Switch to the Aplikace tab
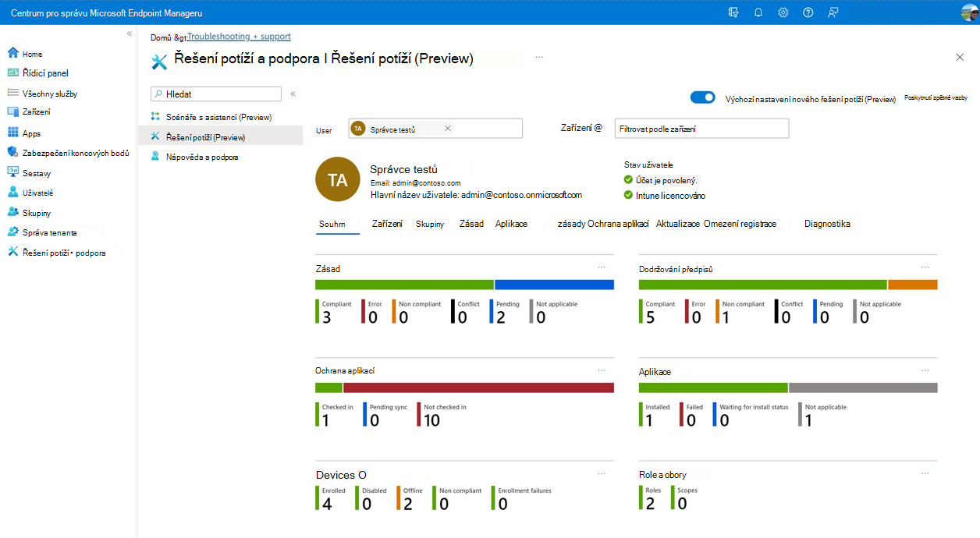Screen dimensions: 980x538 [x=511, y=224]
